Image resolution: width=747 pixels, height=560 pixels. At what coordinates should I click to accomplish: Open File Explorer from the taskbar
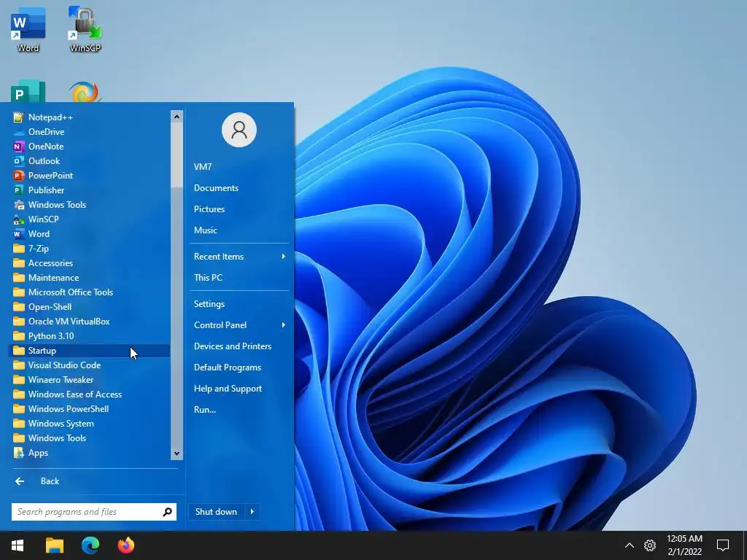tap(54, 545)
